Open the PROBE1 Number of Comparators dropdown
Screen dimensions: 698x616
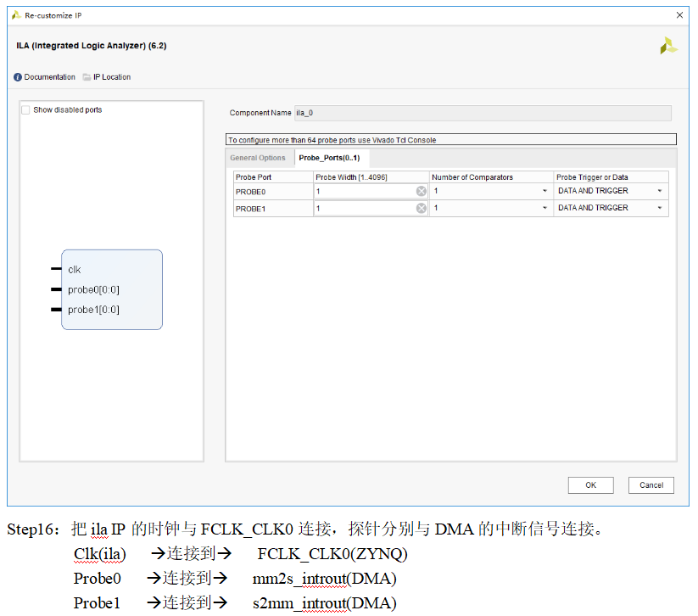click(544, 208)
